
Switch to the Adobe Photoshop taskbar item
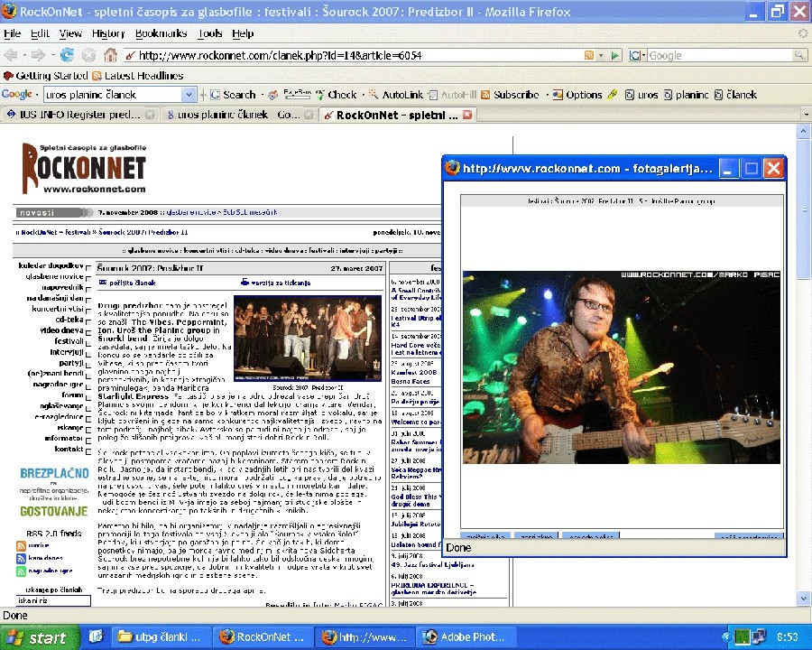tap(466, 637)
